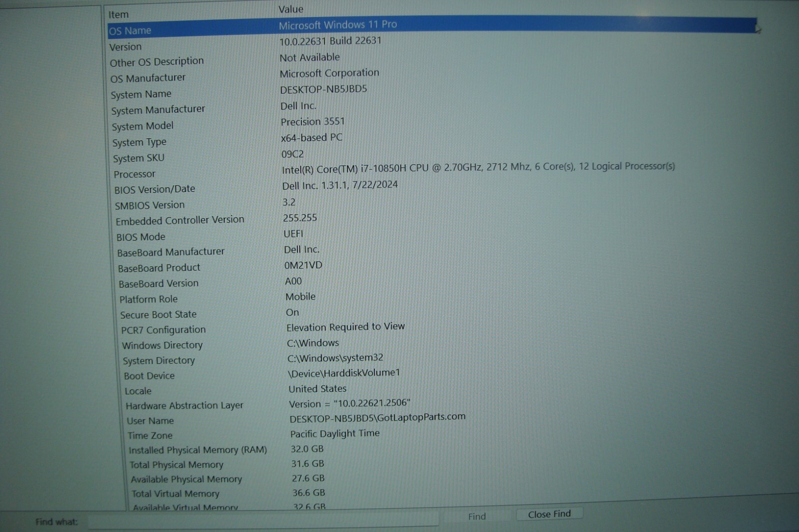Viewport: 799px width, 532px height.
Task: Click the Microsoft Corporation value
Action: 329,73
